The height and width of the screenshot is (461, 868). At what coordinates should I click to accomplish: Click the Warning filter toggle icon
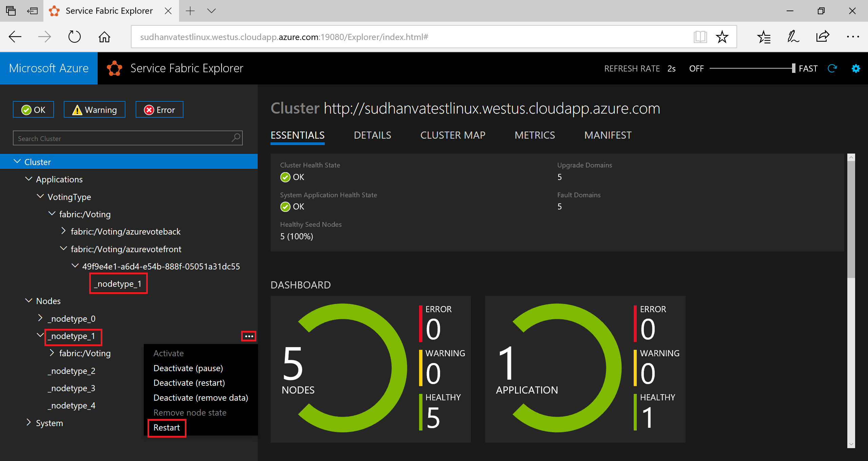click(x=94, y=109)
